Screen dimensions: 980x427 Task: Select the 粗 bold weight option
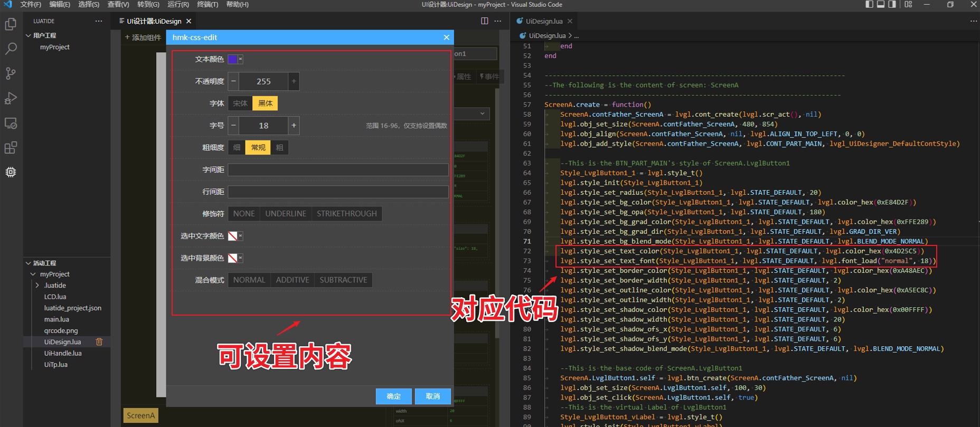[x=279, y=147]
